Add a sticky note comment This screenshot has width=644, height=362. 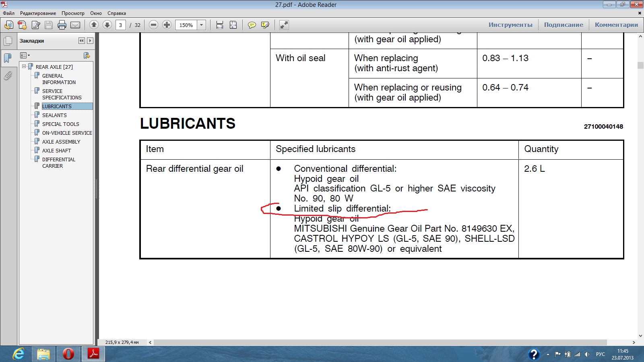click(x=252, y=25)
